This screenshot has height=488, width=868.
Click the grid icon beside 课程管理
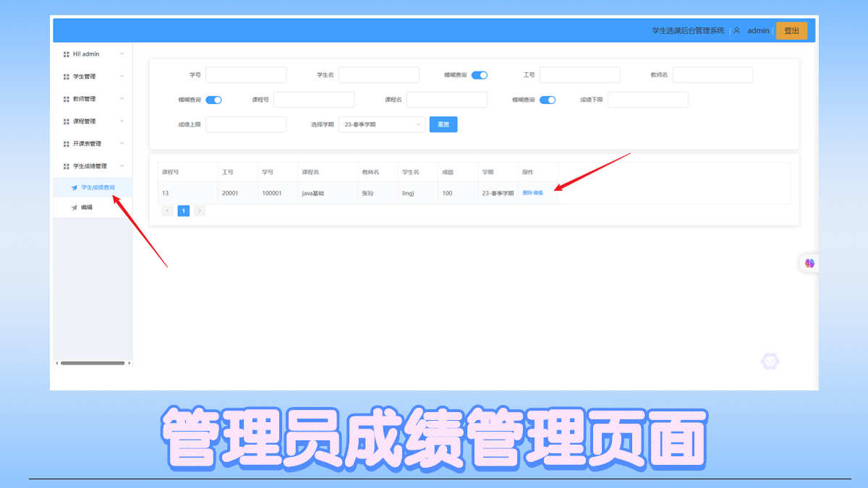coord(66,121)
